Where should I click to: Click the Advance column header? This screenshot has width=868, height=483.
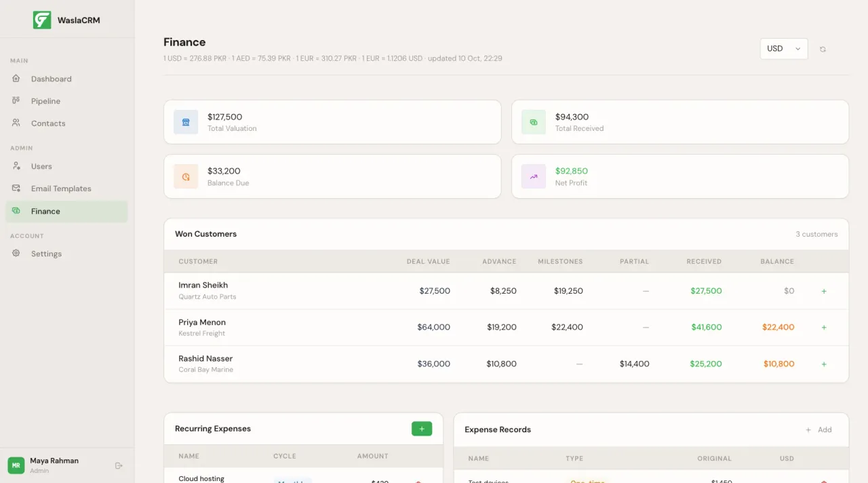[499, 261]
